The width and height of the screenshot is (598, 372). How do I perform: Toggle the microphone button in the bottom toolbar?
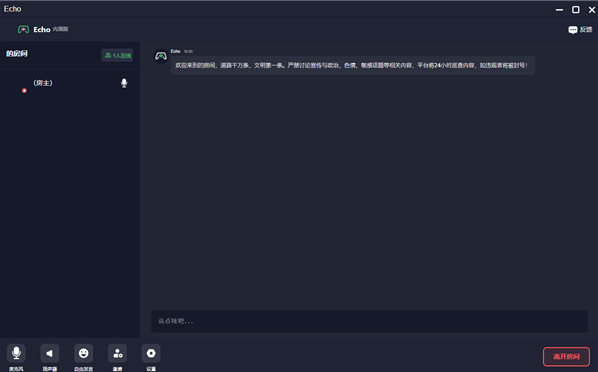[x=16, y=353]
